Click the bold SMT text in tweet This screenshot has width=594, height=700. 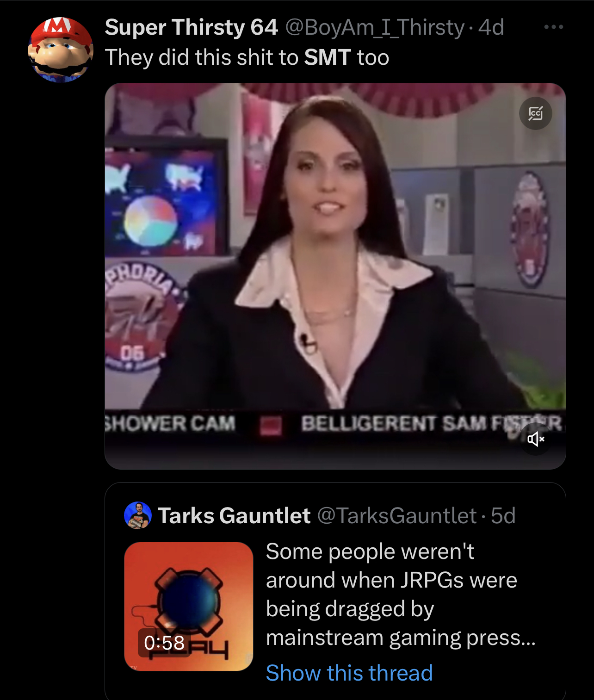(x=328, y=58)
